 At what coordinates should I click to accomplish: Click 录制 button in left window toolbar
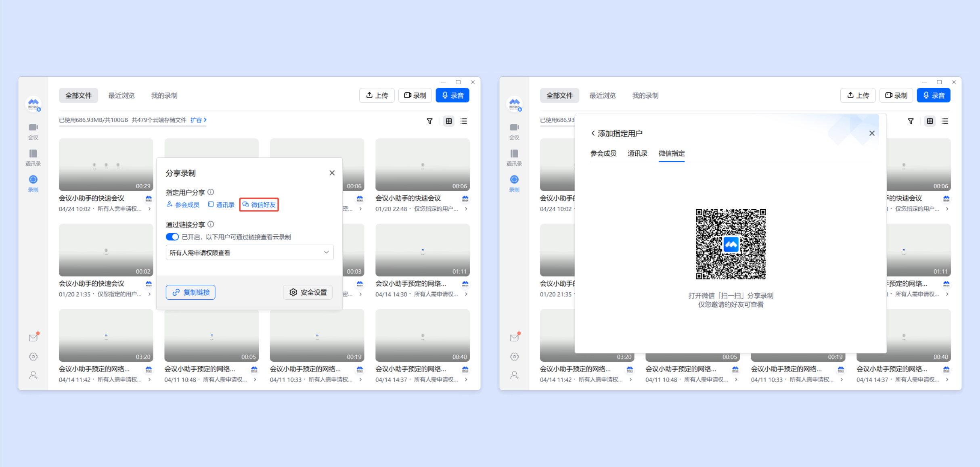click(x=415, y=96)
